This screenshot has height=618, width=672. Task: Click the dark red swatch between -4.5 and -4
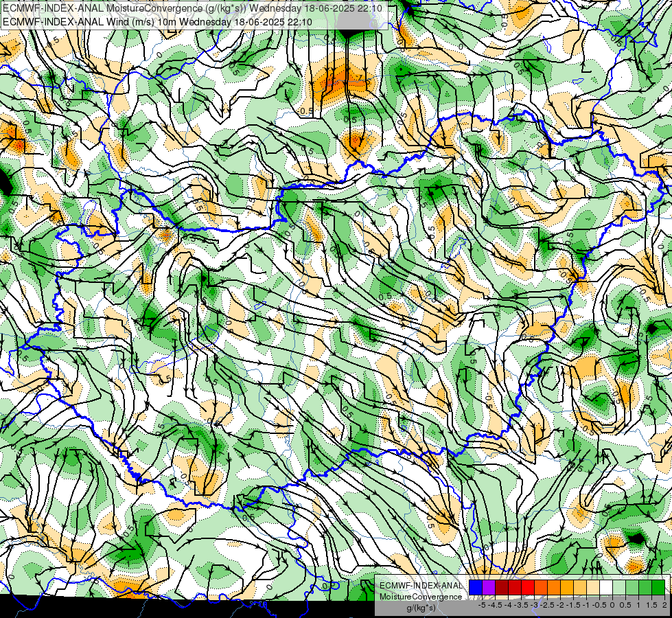[502, 588]
